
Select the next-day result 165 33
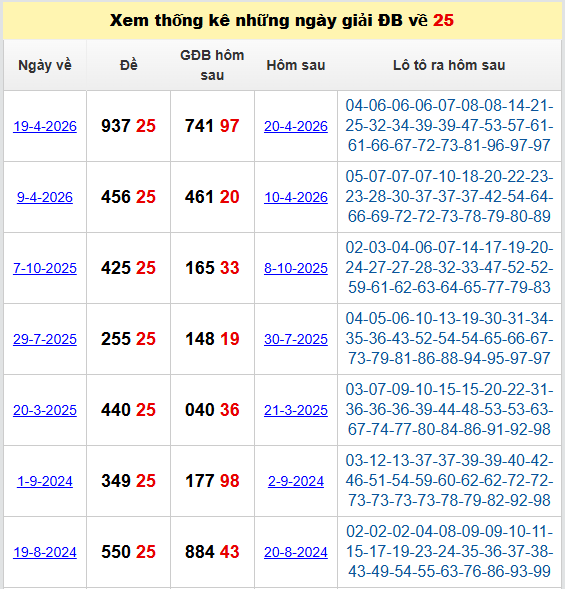(212, 268)
